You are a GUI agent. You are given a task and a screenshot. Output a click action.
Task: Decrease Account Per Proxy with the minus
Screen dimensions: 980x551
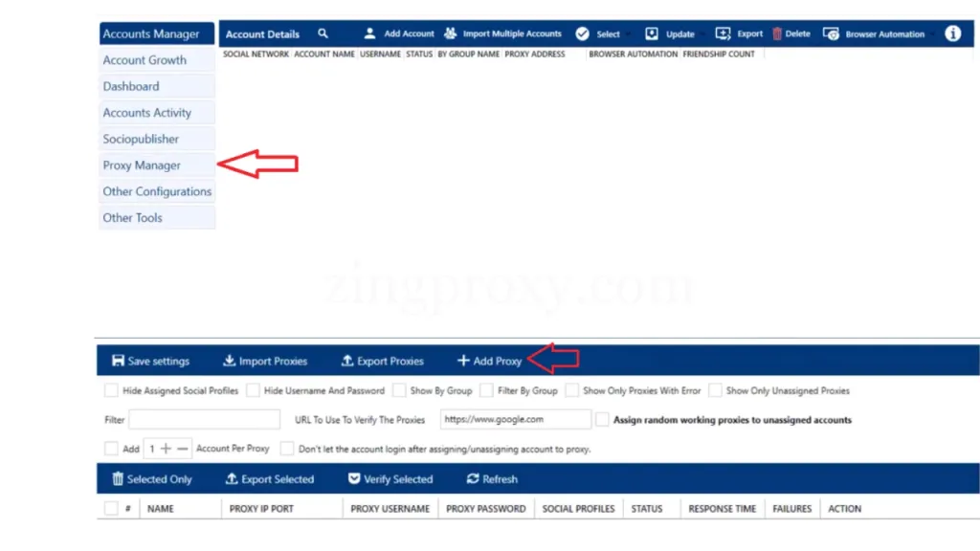183,449
